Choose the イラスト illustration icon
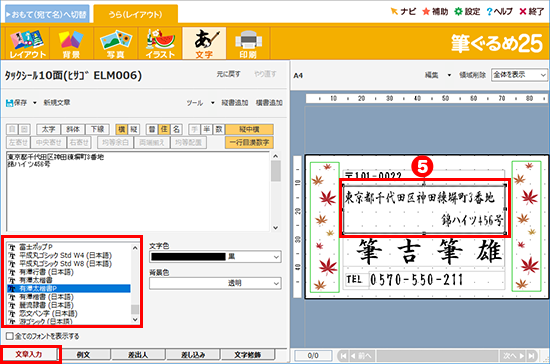This screenshot has height=364, width=550. click(160, 43)
